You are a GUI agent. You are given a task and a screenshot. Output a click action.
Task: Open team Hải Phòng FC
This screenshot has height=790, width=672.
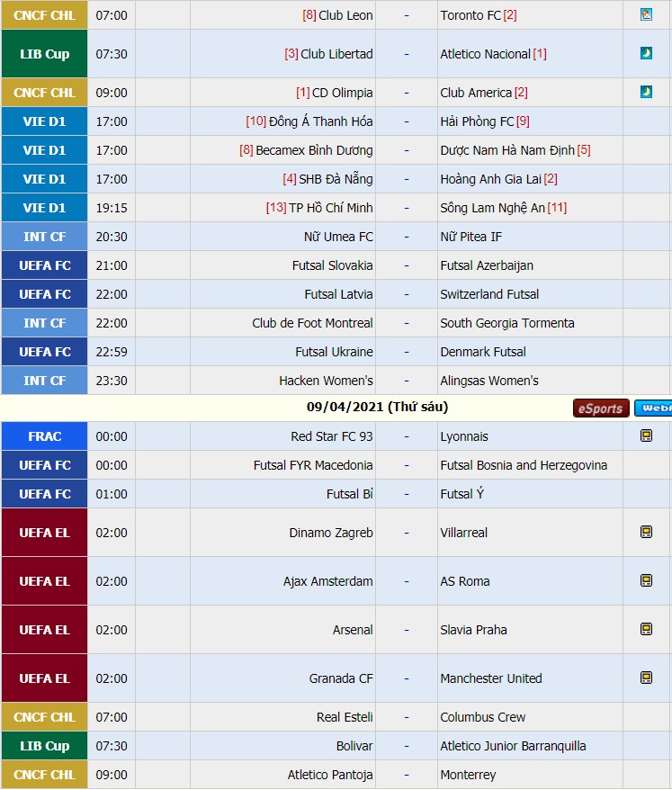coord(477,121)
